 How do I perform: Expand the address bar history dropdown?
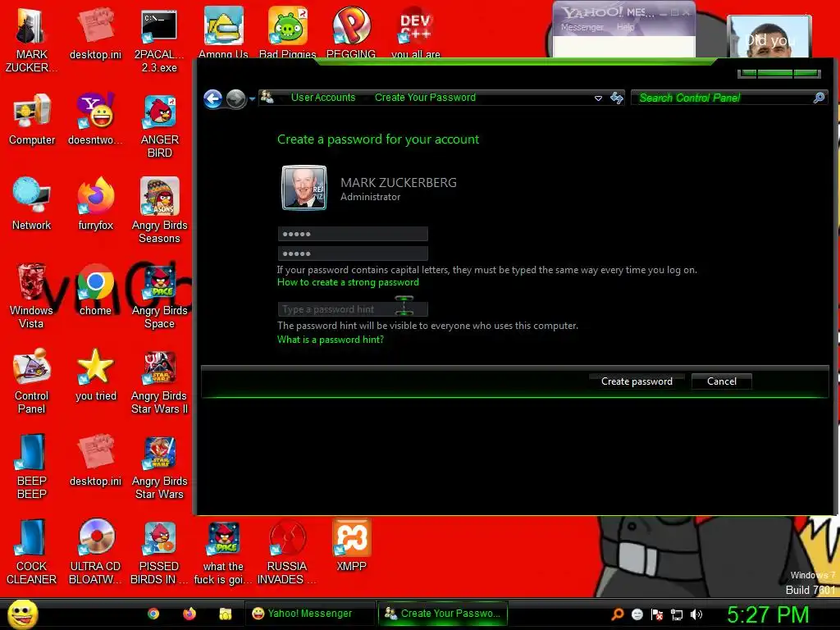(x=598, y=98)
